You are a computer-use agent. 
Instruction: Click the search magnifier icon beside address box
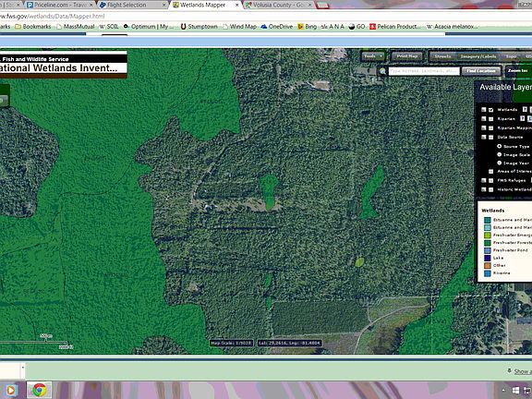[382, 71]
